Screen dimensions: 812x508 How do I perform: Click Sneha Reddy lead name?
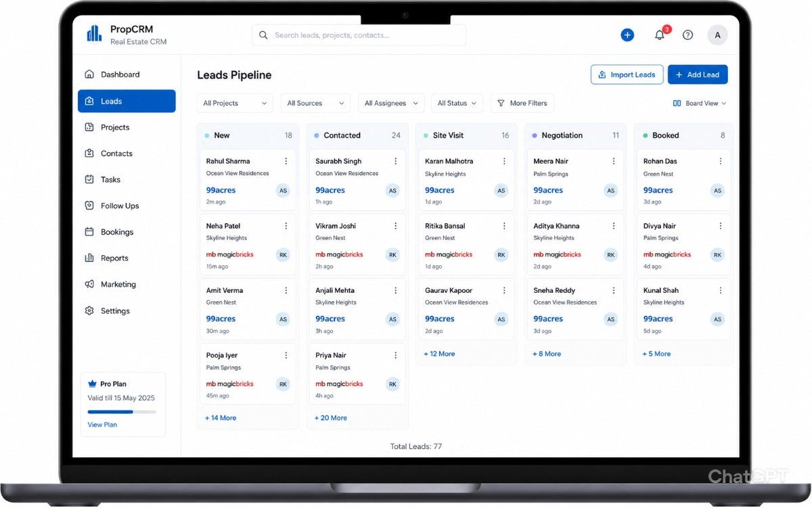coord(554,290)
